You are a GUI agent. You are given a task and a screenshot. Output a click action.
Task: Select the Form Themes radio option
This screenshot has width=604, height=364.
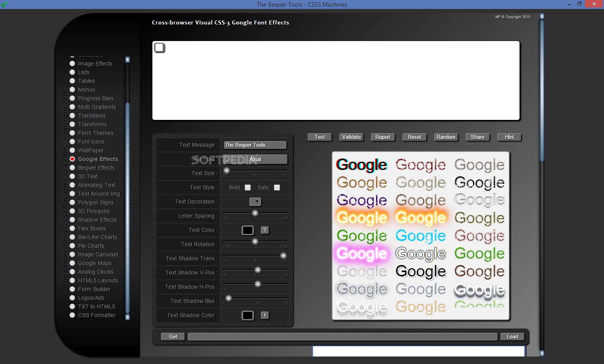[x=72, y=133]
